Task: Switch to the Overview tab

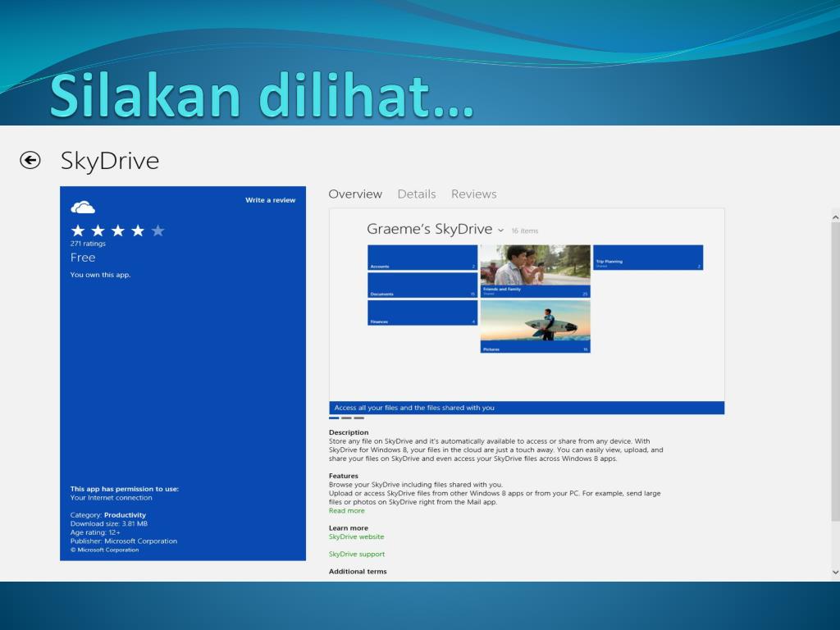Action: point(355,194)
